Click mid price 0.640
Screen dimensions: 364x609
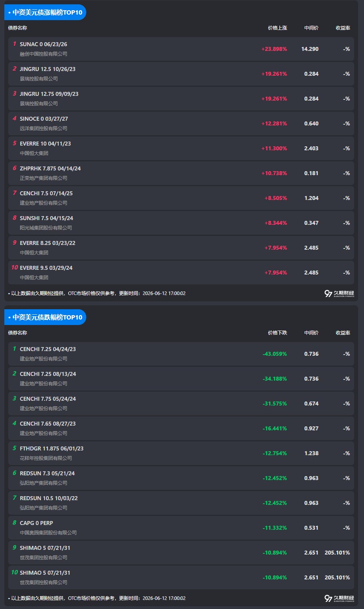[x=311, y=123]
